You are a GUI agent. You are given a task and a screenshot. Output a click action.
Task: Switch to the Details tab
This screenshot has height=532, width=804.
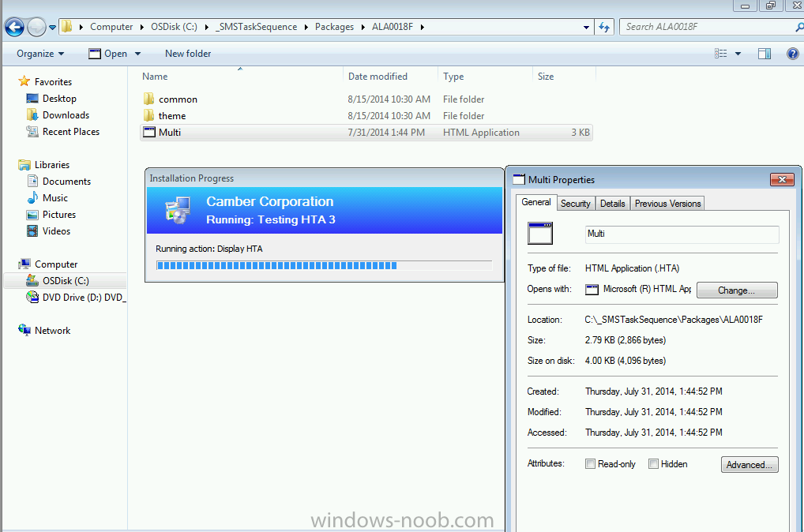[x=612, y=204]
